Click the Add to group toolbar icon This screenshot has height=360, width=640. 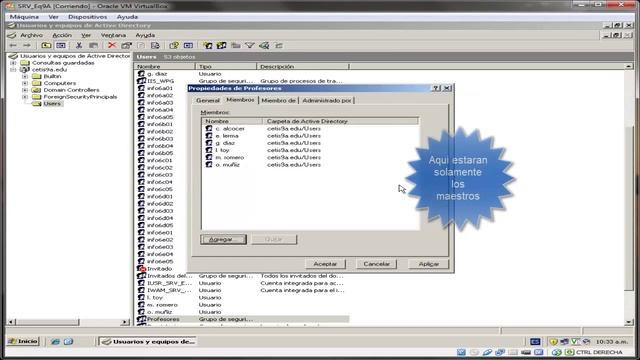coord(279,45)
